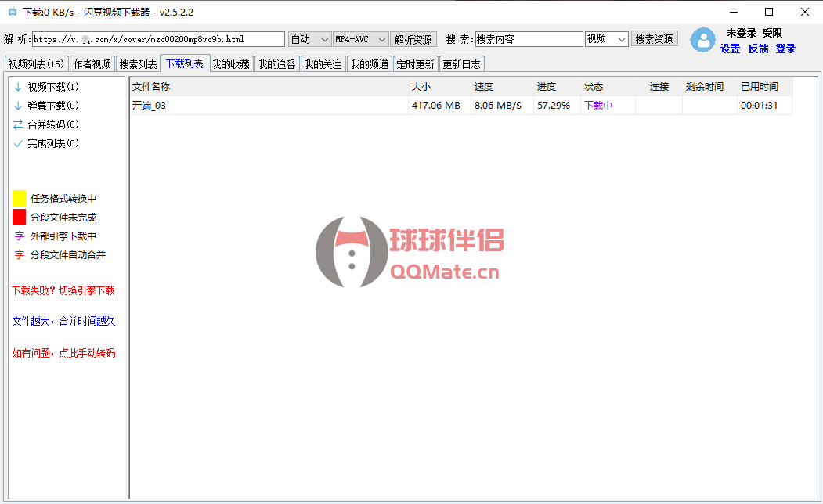823x504 pixels.
Task: Click into the 搜索内容 search input field
Action: coord(529,39)
